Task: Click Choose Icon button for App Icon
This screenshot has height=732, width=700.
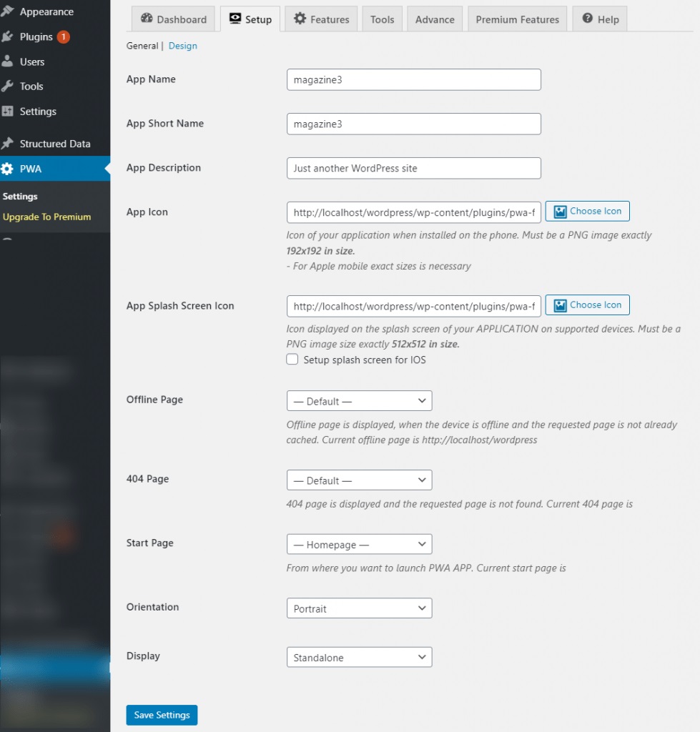Action: coord(587,212)
